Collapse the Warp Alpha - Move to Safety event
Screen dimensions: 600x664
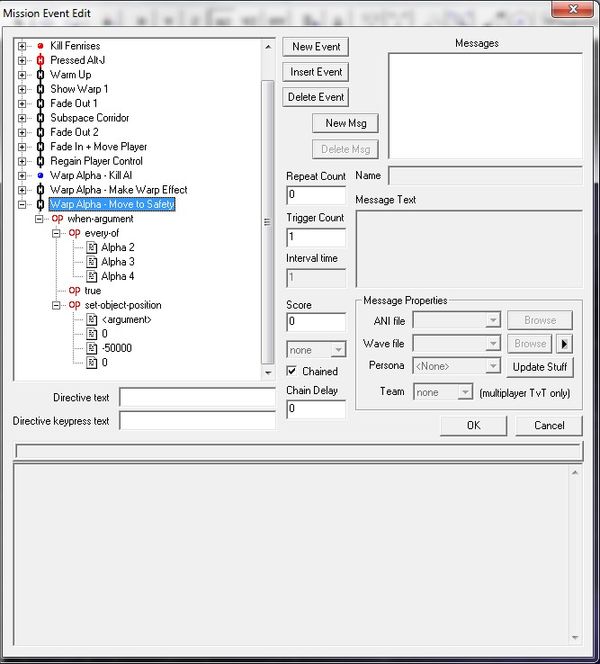click(23, 204)
